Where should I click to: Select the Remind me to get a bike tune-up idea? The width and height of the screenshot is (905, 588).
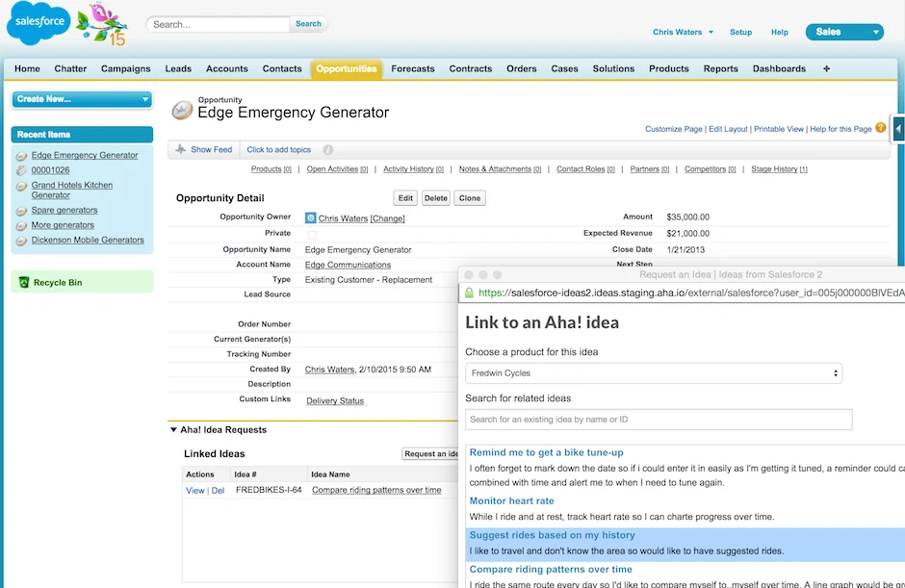coord(546,452)
